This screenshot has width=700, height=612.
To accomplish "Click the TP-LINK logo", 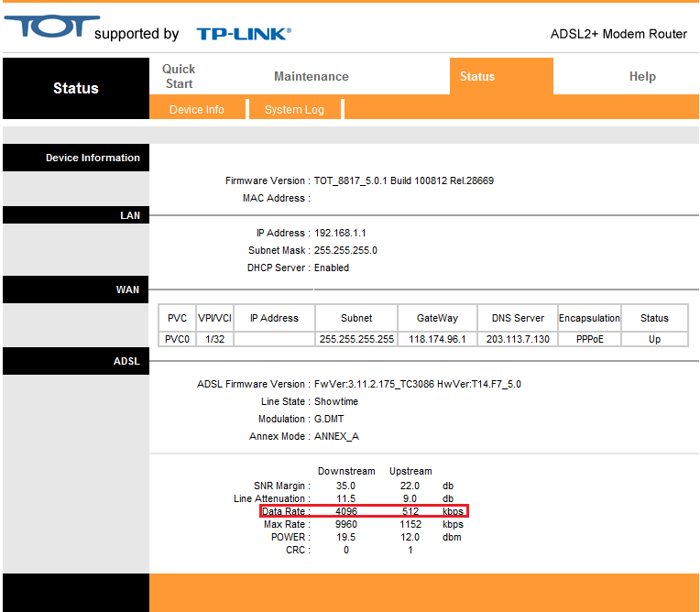I will (244, 34).
